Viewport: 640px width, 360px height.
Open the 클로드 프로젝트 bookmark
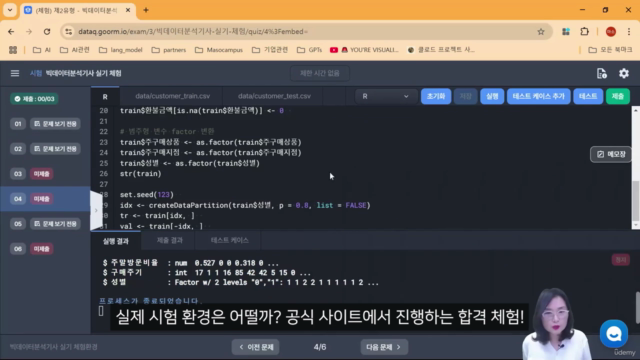[x=441, y=50]
